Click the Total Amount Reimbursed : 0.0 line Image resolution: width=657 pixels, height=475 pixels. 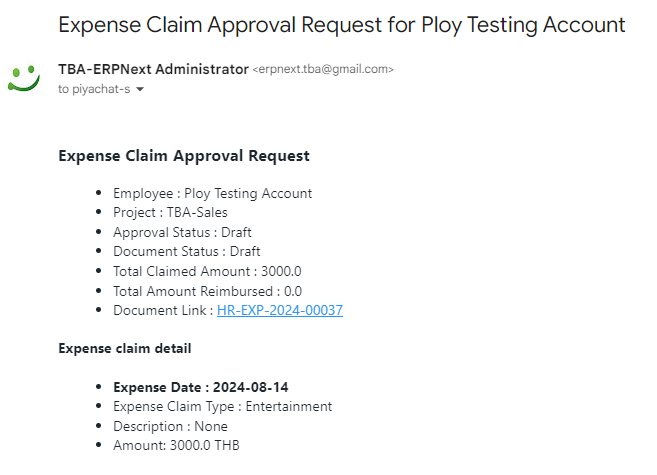pyautogui.click(x=207, y=291)
